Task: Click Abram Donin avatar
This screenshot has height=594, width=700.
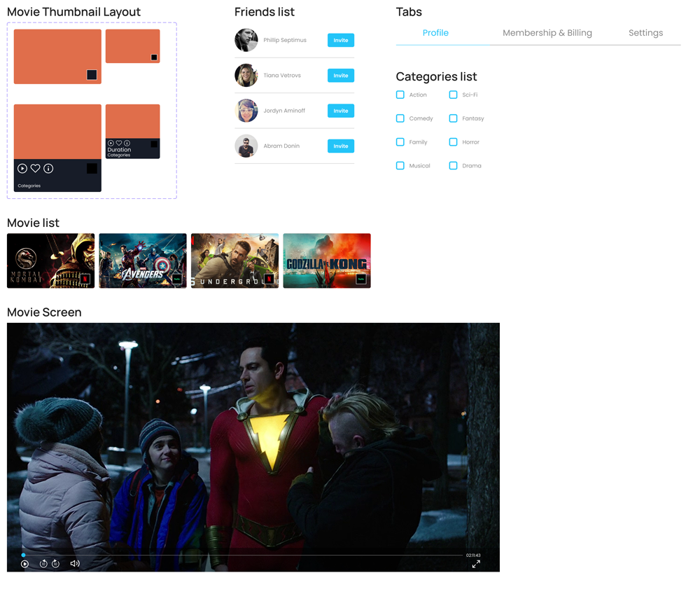Action: click(x=246, y=146)
